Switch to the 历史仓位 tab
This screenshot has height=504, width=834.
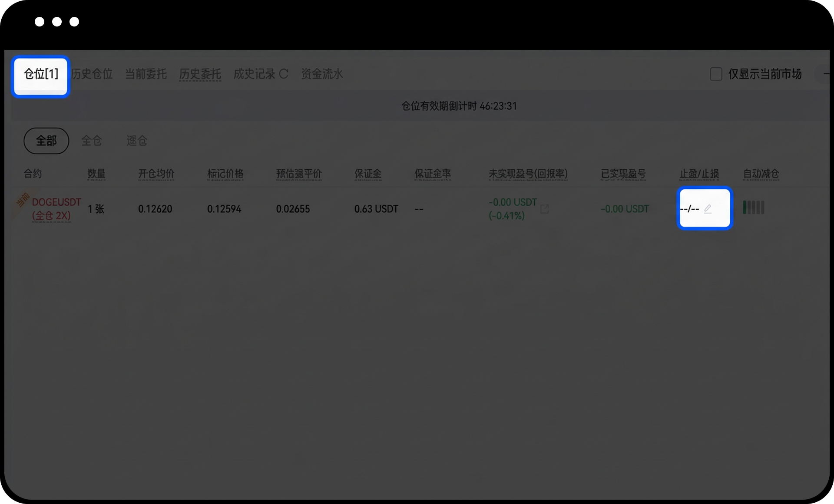point(92,74)
